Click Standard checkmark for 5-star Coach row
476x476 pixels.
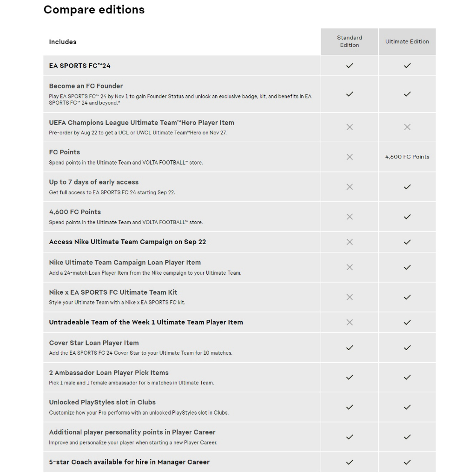[x=350, y=462]
